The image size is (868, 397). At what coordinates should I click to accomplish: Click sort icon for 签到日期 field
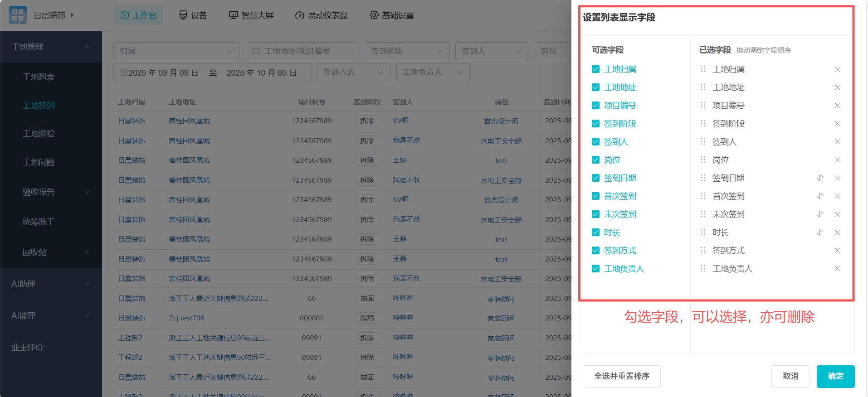(820, 178)
